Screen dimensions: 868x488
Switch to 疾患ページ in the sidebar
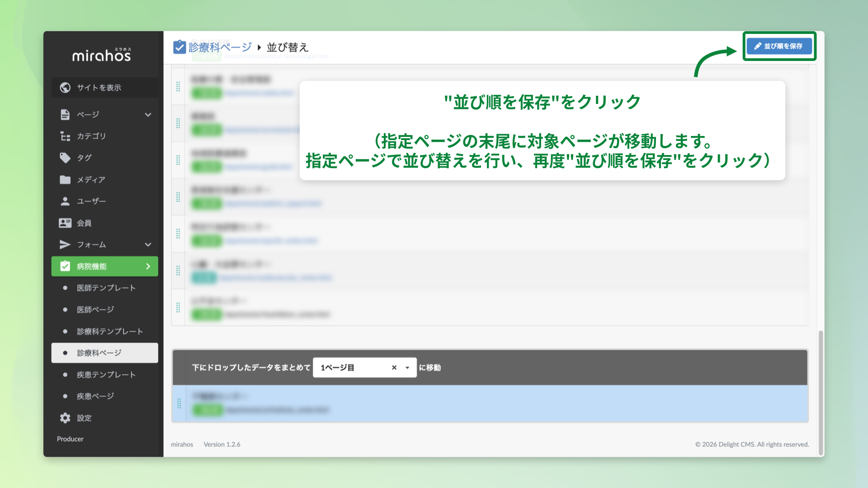[96, 396]
